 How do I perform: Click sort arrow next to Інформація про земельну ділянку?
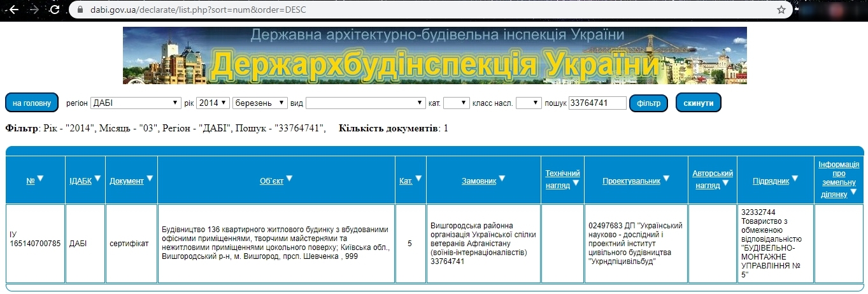pos(853,191)
